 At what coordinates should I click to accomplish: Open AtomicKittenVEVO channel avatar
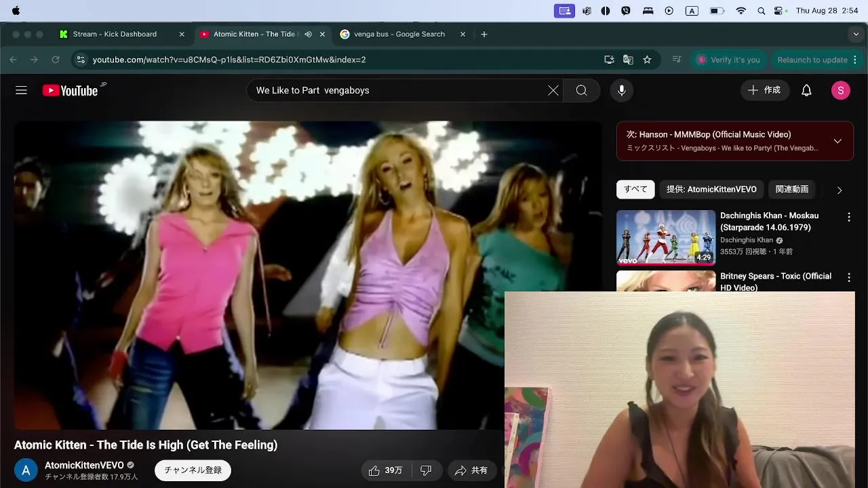coord(26,470)
